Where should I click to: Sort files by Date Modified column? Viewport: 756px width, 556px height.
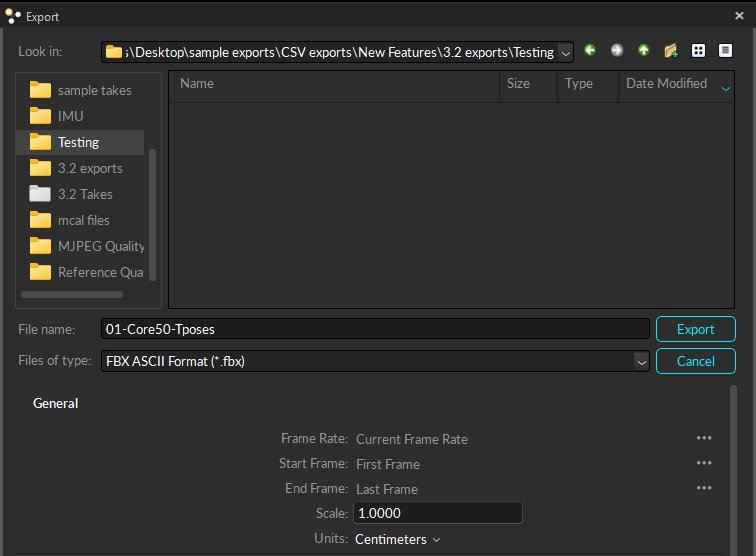tap(666, 84)
